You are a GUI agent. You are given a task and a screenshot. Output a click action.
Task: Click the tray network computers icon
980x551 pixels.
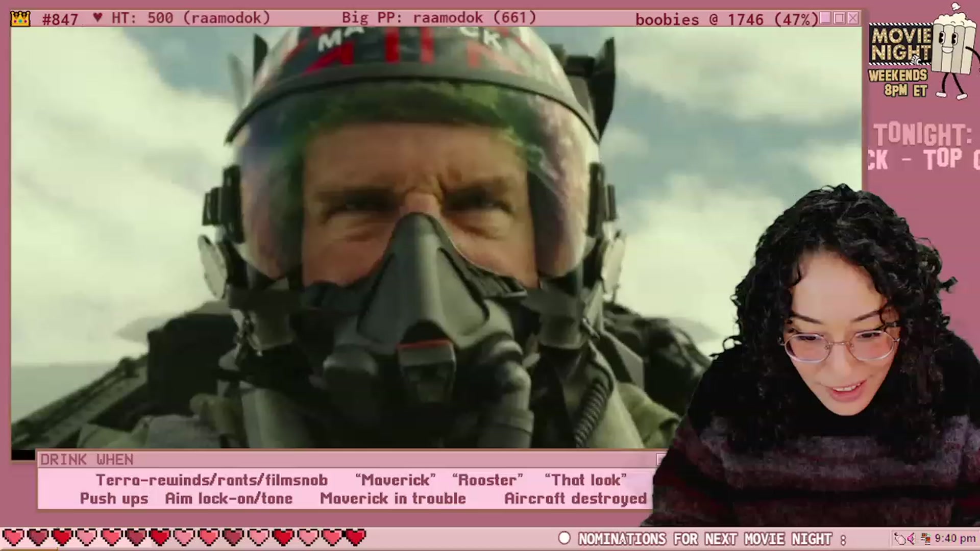925,538
